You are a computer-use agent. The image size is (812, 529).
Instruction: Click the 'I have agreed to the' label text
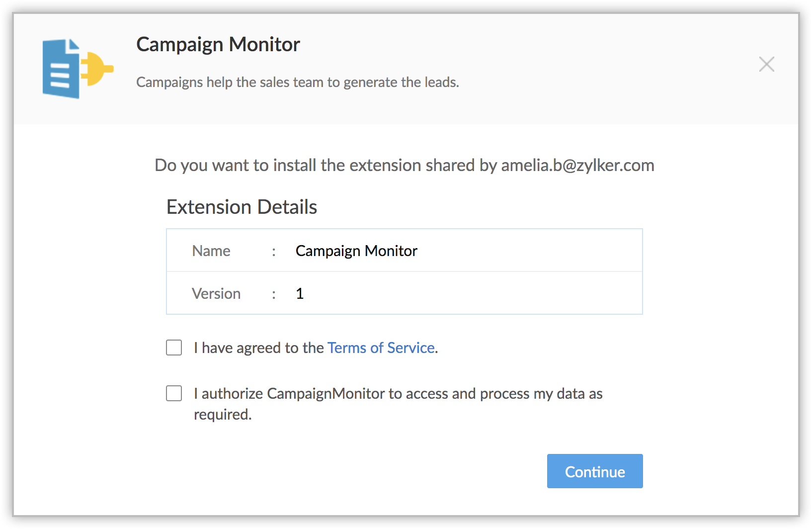pos(258,348)
